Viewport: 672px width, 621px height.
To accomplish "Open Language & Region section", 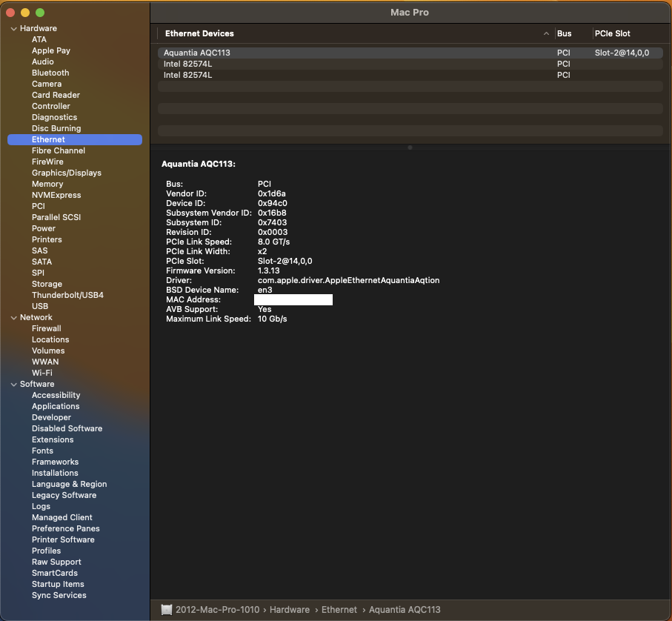I will (x=70, y=485).
